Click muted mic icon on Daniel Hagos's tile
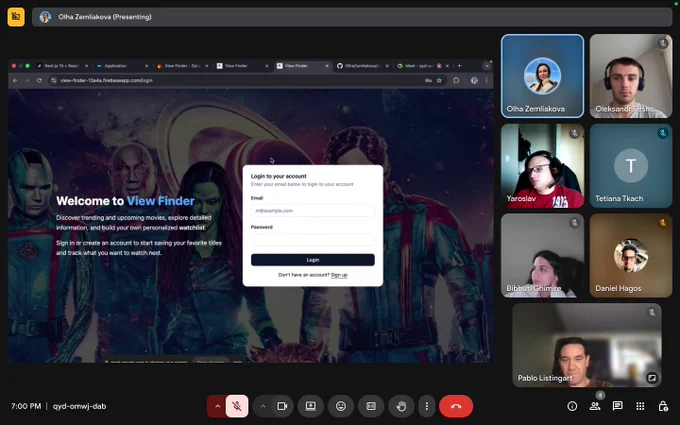This screenshot has height=425, width=680. 662,223
